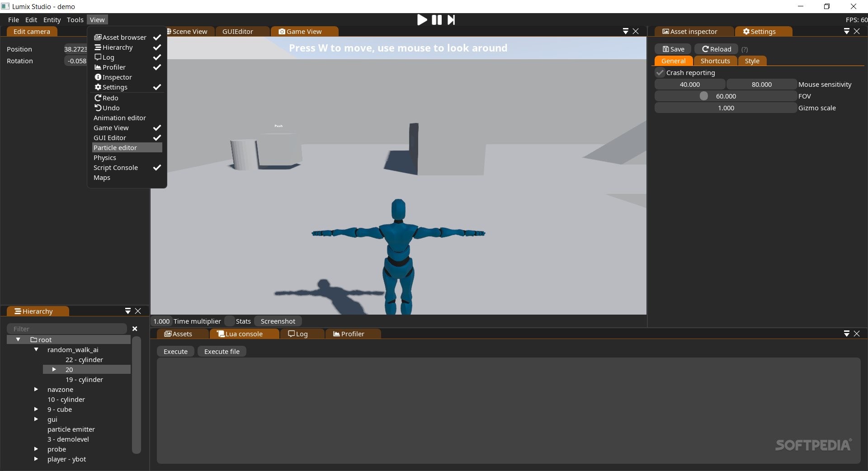
Task: Select the Settings tab
Action: (763, 32)
